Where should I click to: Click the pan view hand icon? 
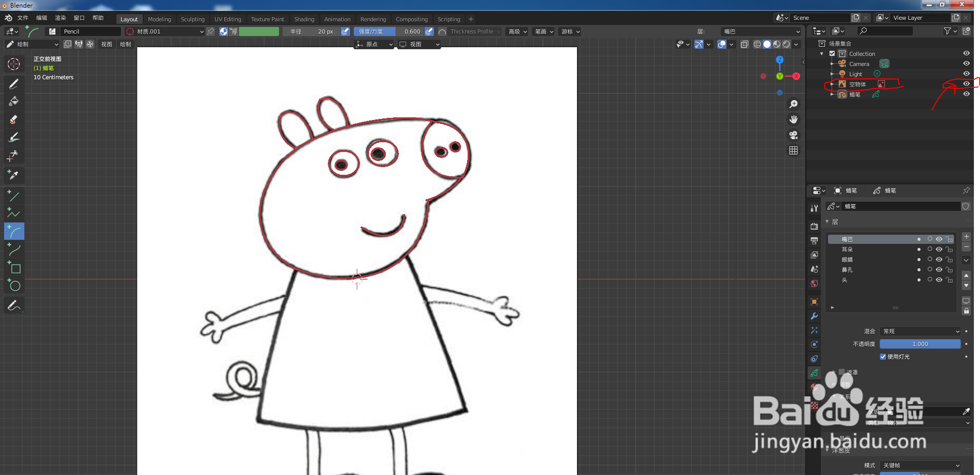point(793,119)
